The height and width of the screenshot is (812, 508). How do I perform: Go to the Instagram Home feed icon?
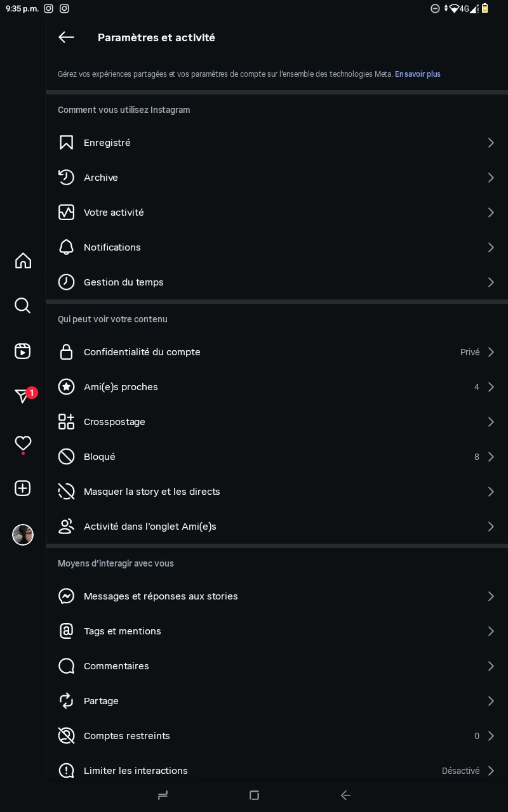(23, 261)
